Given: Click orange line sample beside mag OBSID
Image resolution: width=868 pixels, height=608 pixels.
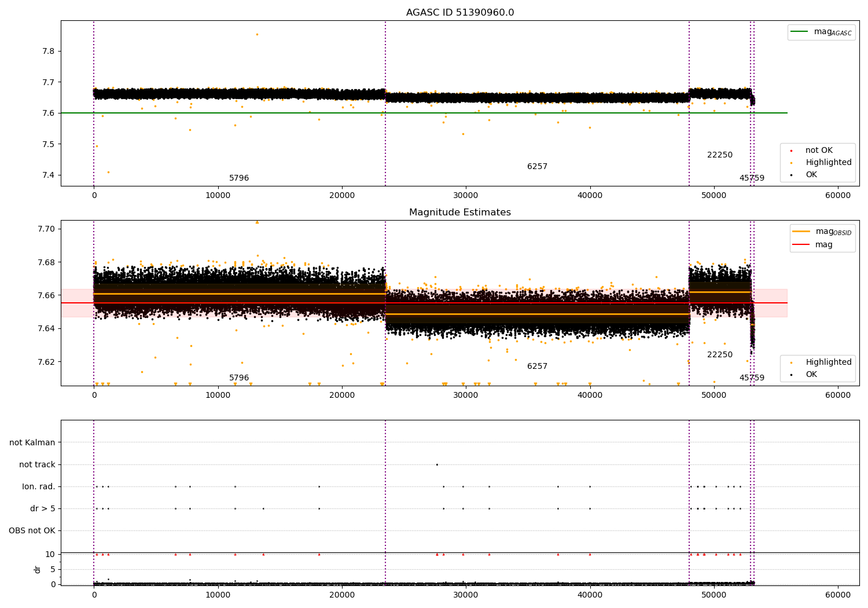Looking at the screenshot, I should [801, 232].
